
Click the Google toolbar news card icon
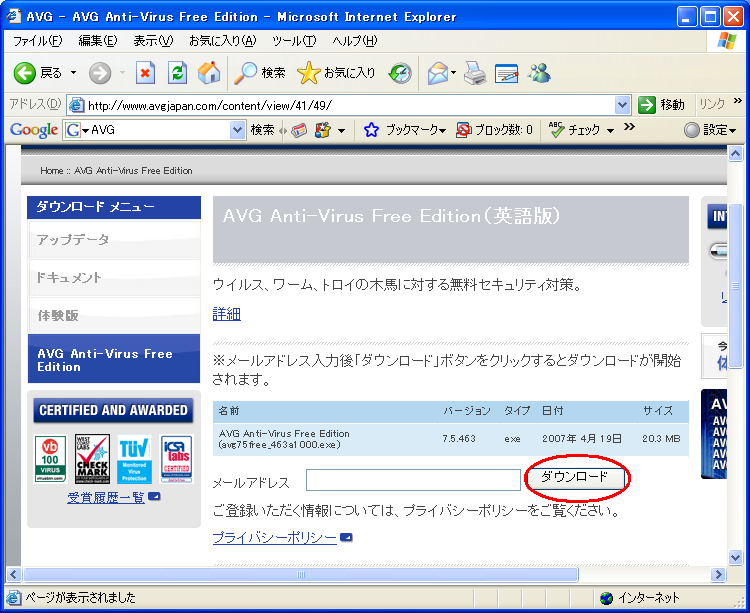[x=299, y=130]
